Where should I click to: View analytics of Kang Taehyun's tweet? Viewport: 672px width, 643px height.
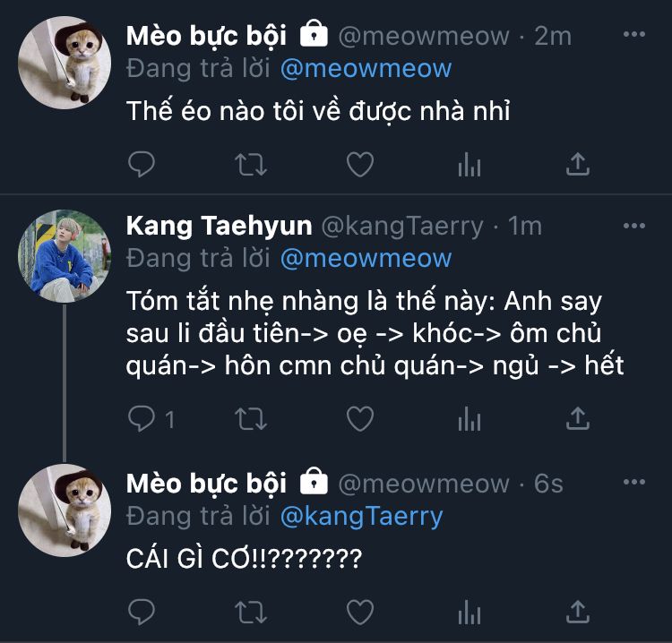(x=470, y=418)
